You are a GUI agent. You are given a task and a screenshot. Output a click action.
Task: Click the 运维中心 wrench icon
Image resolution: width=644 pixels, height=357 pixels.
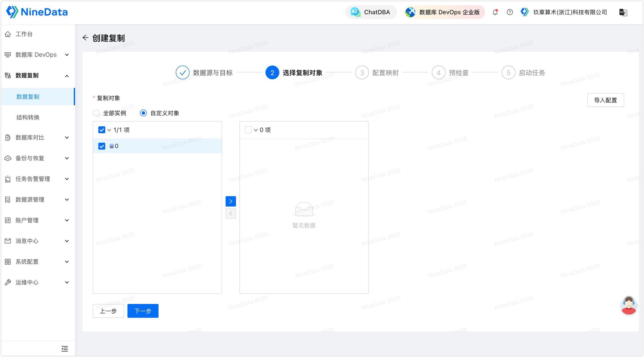[x=8, y=282]
